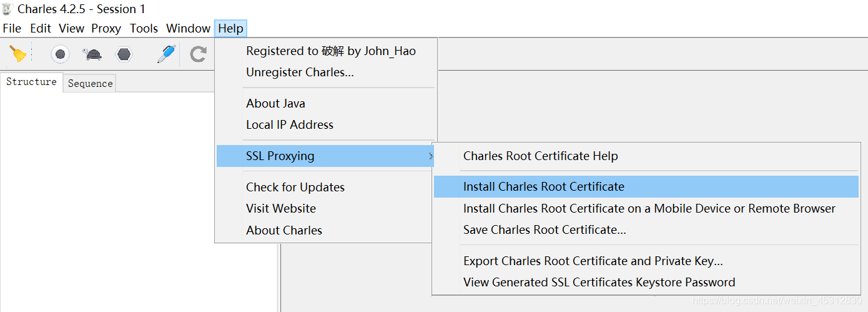Select Check for Updates
The width and height of the screenshot is (868, 312).
pos(325,188)
